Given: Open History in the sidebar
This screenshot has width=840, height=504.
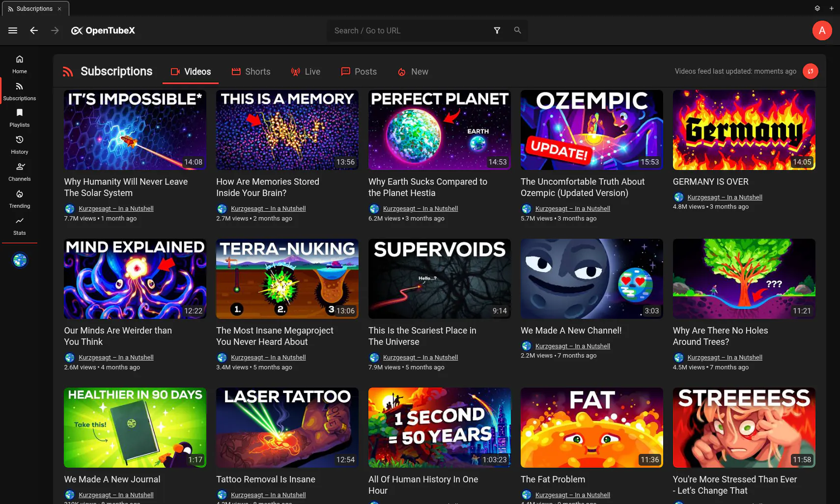Looking at the screenshot, I should click(20, 145).
